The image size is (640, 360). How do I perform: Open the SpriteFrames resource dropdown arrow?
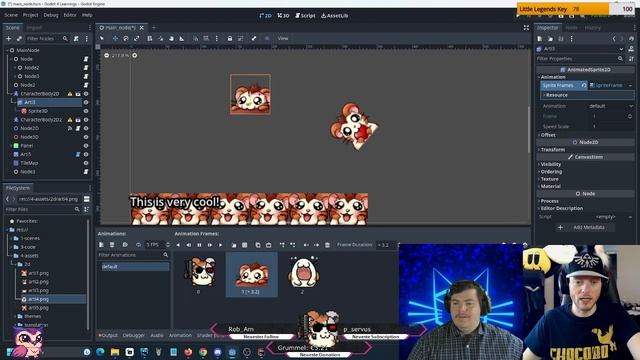click(x=630, y=85)
